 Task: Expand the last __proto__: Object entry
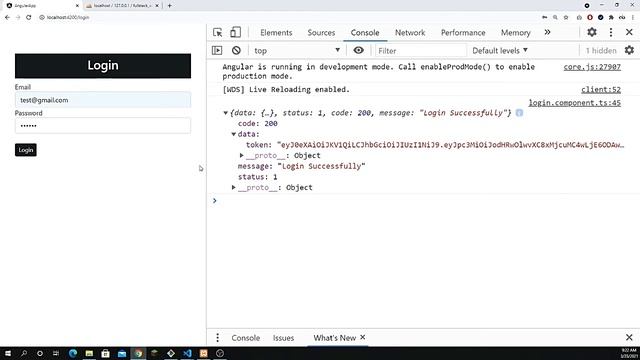(233, 187)
